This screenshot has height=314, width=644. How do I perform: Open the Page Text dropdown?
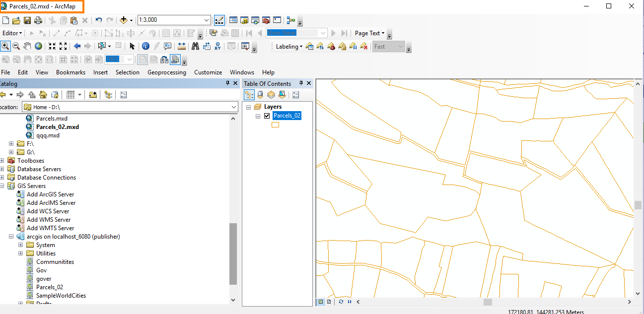(x=370, y=33)
